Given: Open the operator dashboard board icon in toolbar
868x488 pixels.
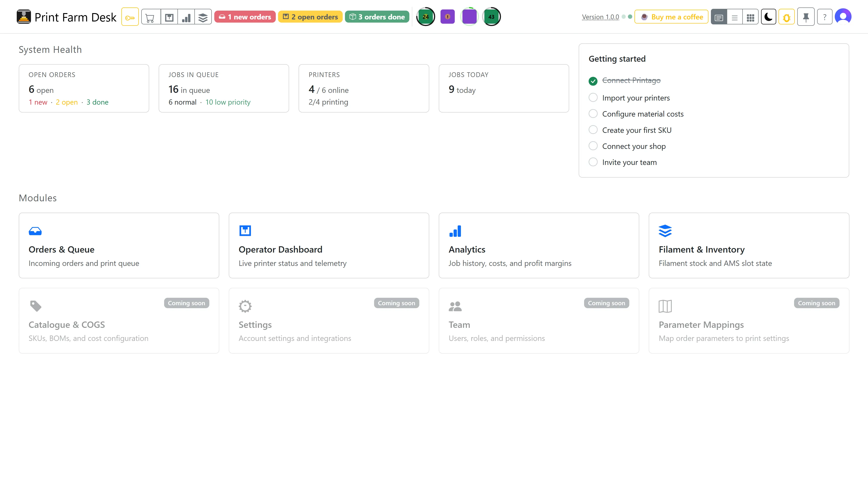Looking at the screenshot, I should point(169,17).
